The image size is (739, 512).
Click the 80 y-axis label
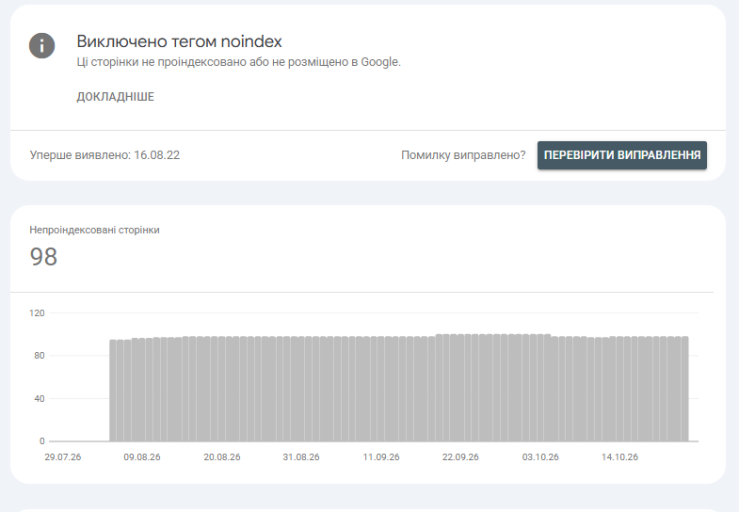click(39, 355)
